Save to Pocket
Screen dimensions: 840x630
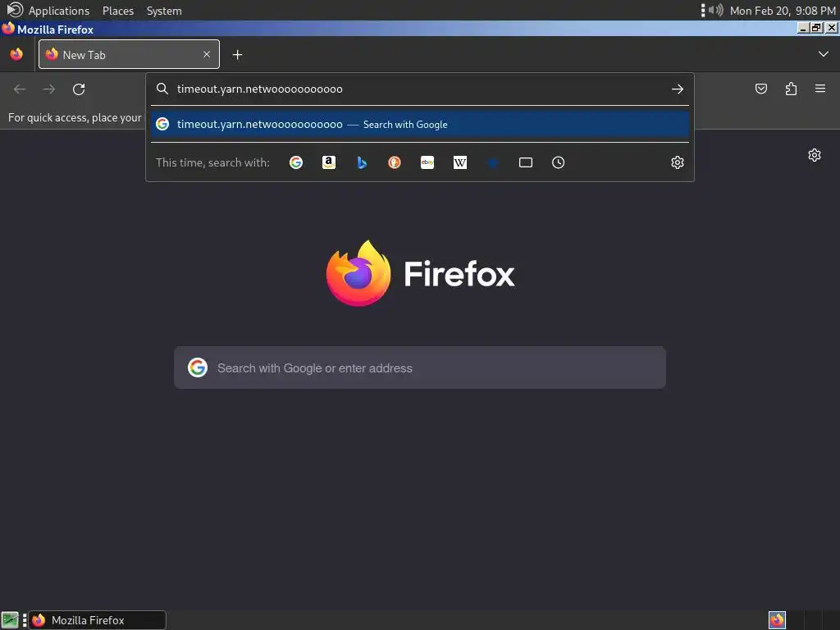pos(760,89)
